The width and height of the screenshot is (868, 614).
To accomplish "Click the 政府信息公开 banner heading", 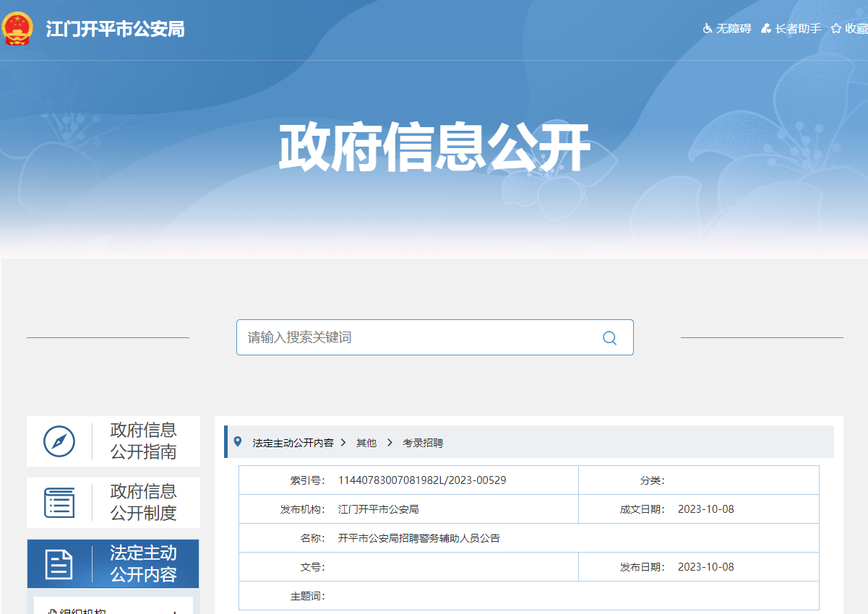I will click(x=434, y=147).
